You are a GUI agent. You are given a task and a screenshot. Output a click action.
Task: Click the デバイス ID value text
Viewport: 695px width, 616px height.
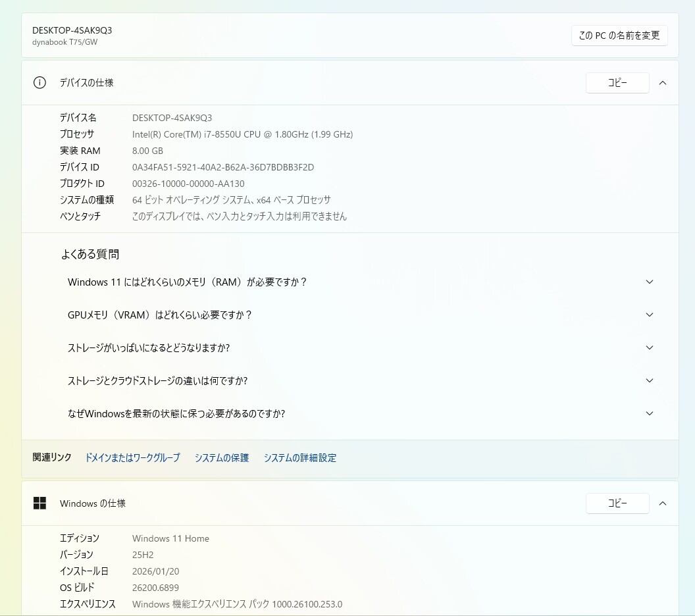pyautogui.click(x=223, y=167)
